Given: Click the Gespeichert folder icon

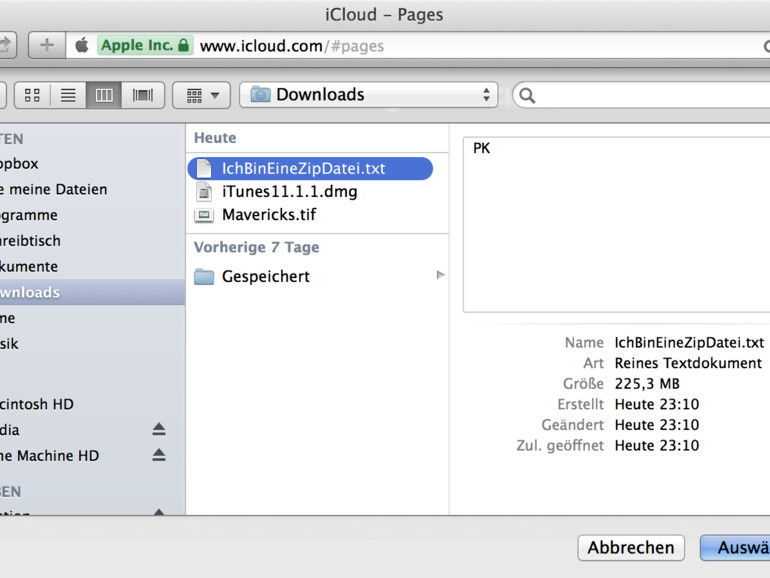Looking at the screenshot, I should (x=204, y=276).
